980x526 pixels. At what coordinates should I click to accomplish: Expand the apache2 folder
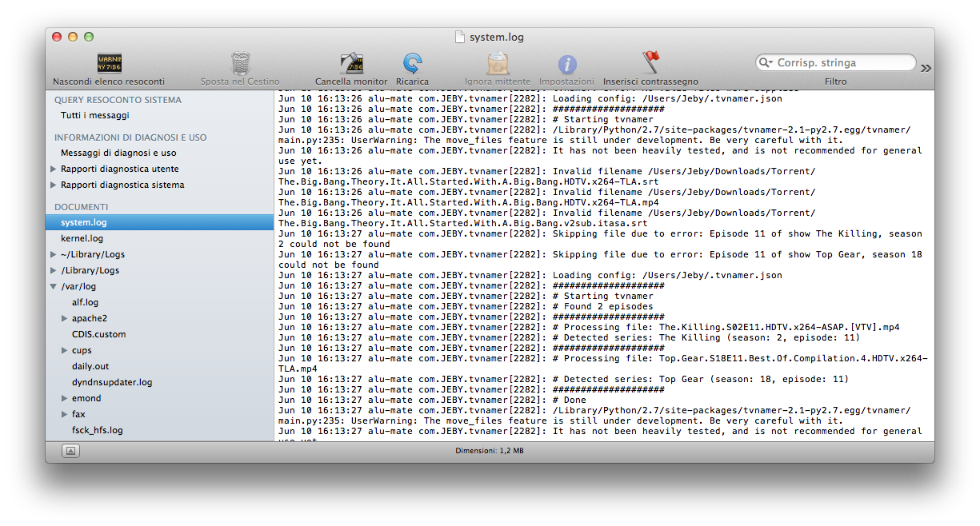coord(65,318)
